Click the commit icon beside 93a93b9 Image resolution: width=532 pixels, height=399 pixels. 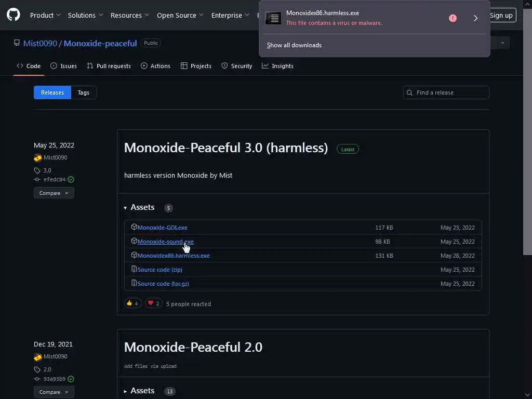pyautogui.click(x=37, y=379)
